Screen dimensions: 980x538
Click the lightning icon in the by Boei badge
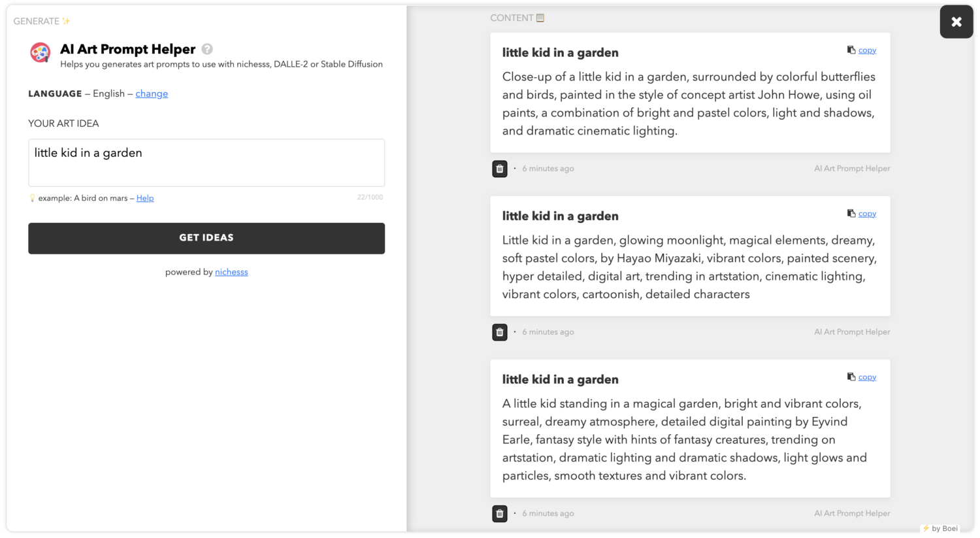(926, 528)
